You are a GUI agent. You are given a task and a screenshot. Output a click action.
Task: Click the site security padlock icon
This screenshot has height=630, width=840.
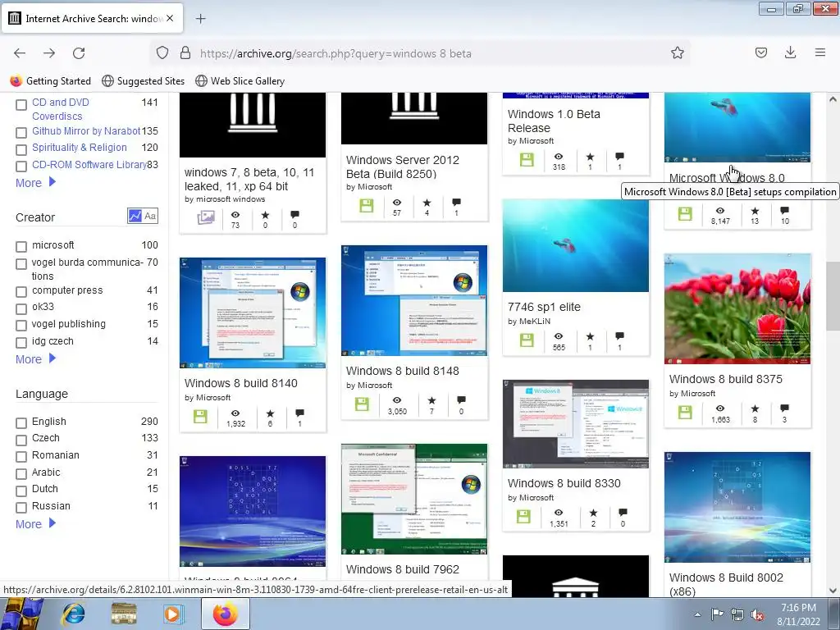tap(185, 53)
